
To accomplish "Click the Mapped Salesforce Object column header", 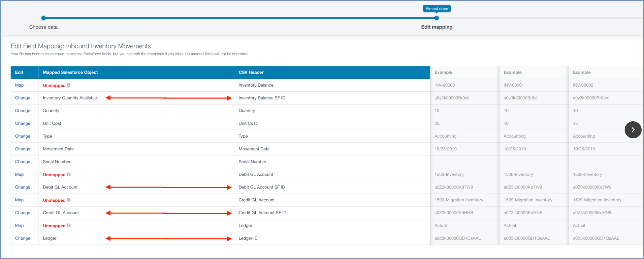I will click(70, 72).
